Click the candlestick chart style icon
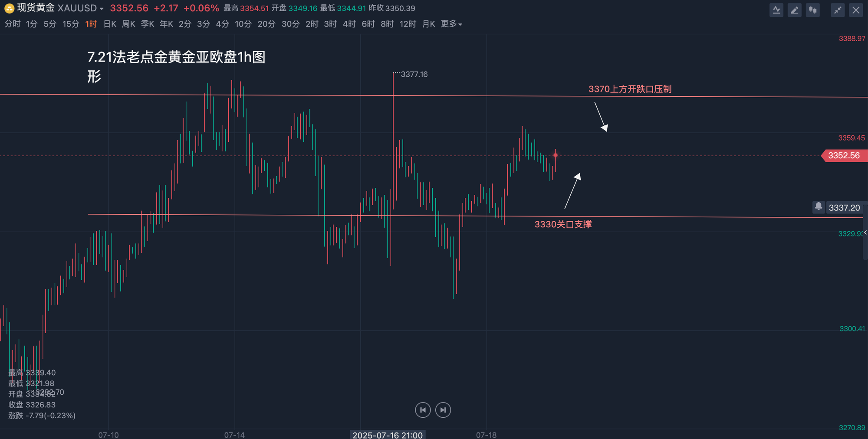Image resolution: width=868 pixels, height=439 pixels. pos(812,10)
